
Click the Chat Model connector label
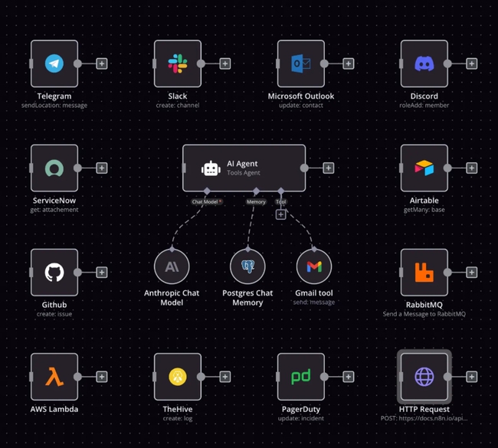(206, 201)
